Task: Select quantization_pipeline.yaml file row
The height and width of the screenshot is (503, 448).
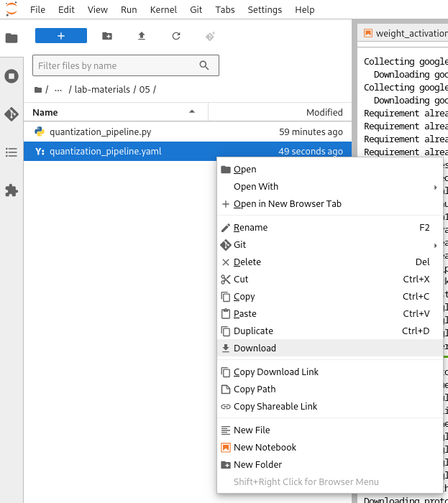Action: (x=188, y=151)
